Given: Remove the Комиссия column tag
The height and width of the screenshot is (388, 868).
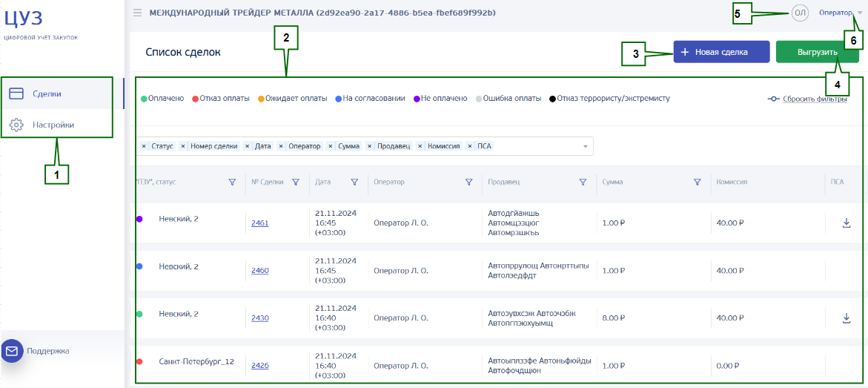Looking at the screenshot, I should pyautogui.click(x=421, y=146).
